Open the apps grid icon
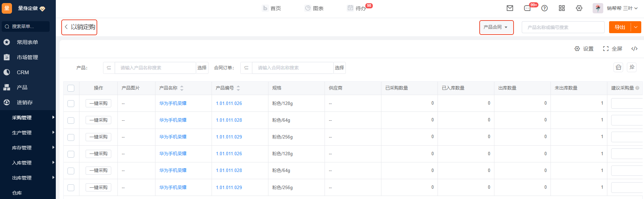Image resolution: width=644 pixels, height=199 pixels. (x=562, y=8)
